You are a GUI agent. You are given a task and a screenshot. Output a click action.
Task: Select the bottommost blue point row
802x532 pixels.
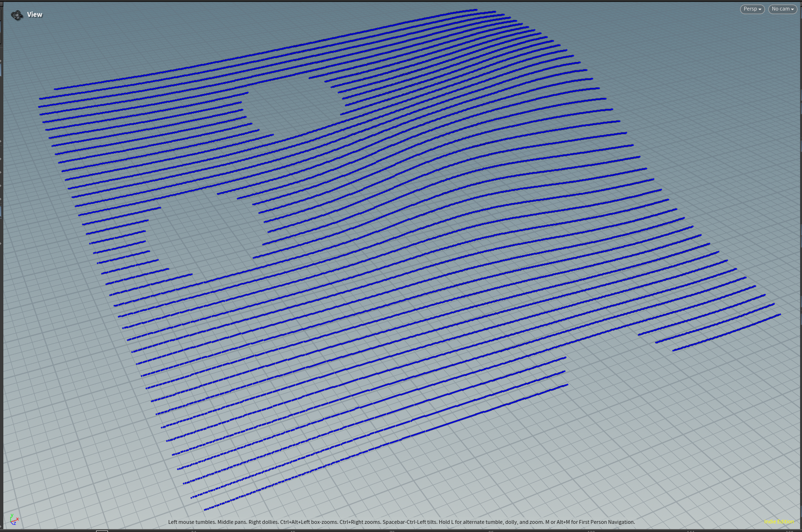(x=382, y=446)
